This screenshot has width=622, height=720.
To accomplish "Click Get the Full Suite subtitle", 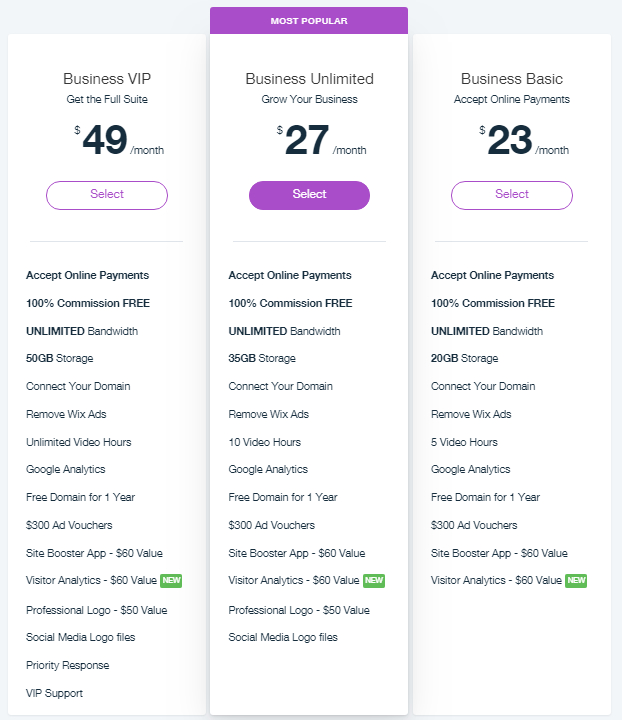I will click(x=106, y=99).
